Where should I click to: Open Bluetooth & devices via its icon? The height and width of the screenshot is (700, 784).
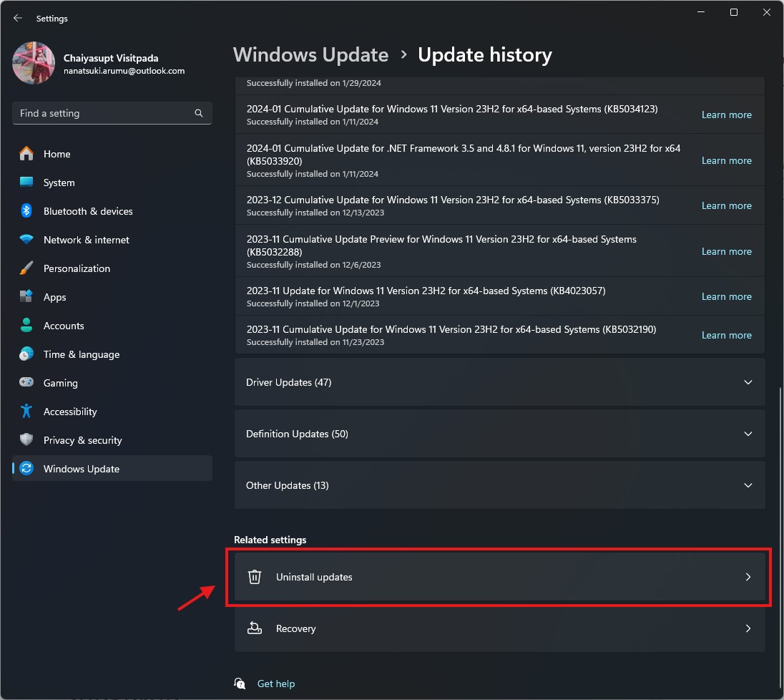pyautogui.click(x=26, y=210)
